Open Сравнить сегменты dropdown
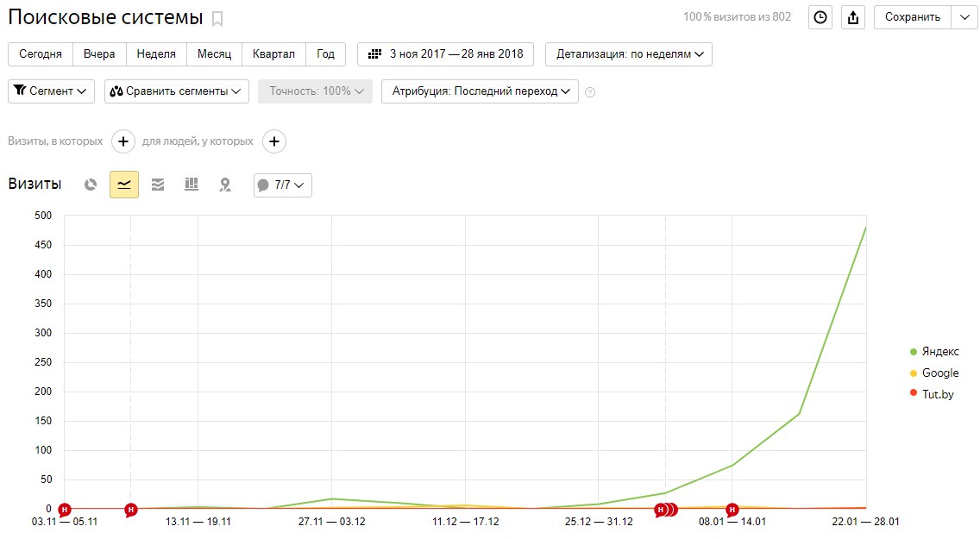This screenshot has height=539, width=980. click(x=177, y=91)
